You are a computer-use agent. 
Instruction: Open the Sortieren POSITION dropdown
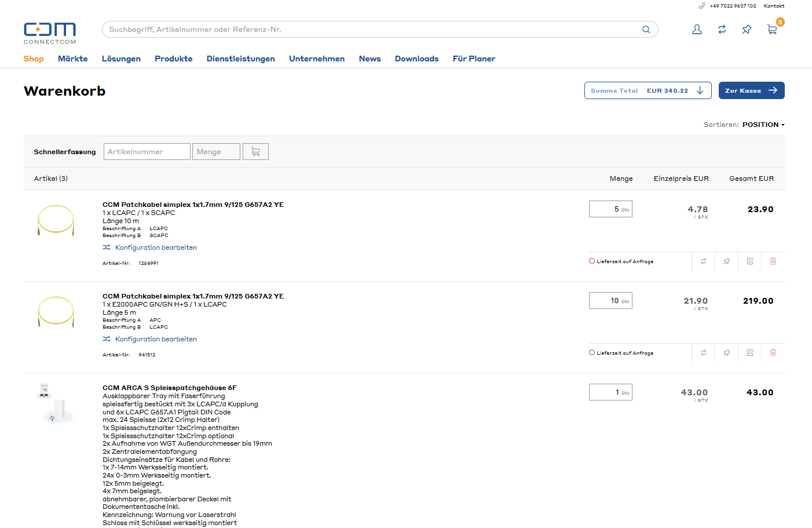point(763,125)
